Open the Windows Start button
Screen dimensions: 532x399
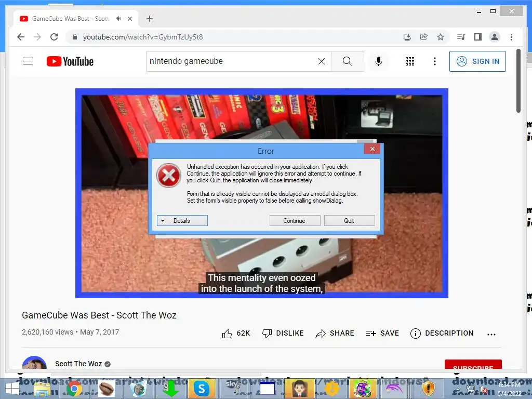pyautogui.click(x=12, y=389)
